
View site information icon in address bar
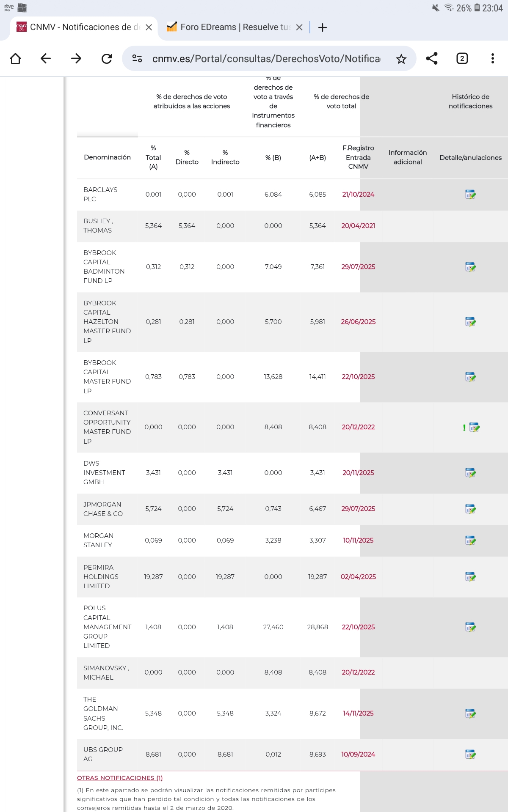(137, 58)
